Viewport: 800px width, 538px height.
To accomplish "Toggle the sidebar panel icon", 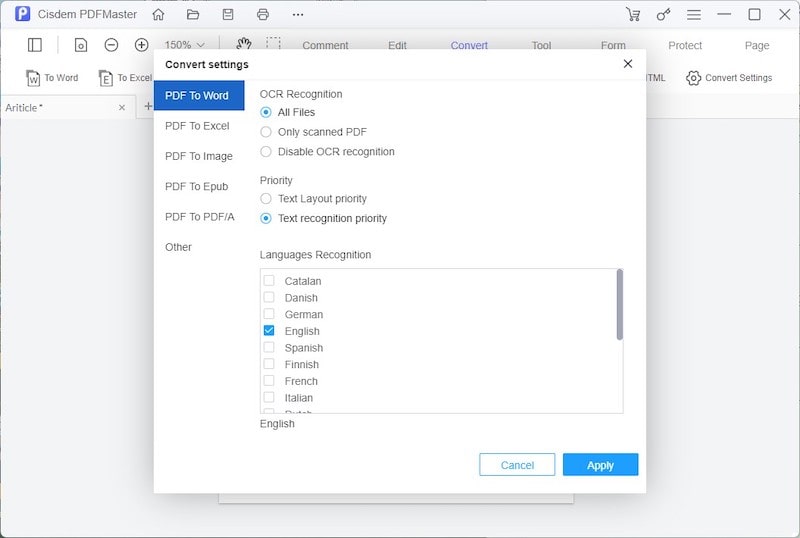I will [x=35, y=45].
